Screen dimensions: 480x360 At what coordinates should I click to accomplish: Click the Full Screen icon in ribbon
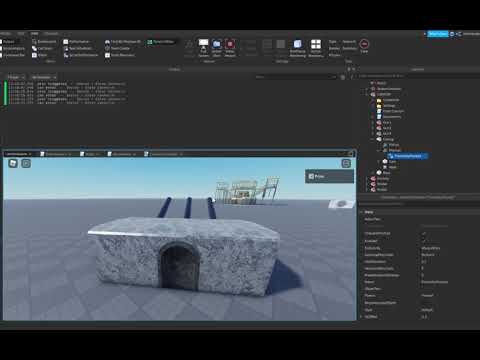coord(203,48)
